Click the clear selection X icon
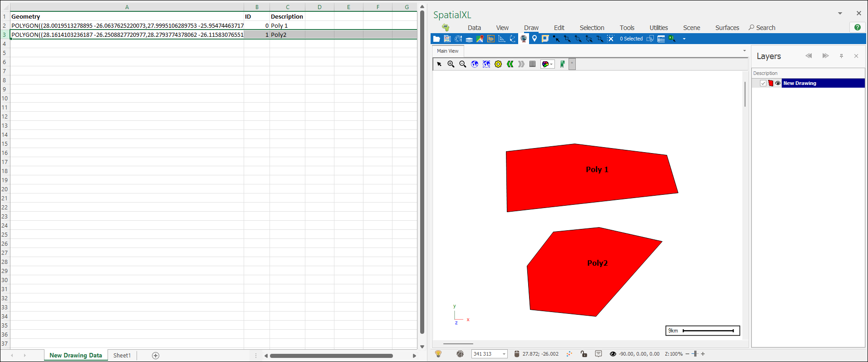868x362 pixels. pyautogui.click(x=611, y=39)
